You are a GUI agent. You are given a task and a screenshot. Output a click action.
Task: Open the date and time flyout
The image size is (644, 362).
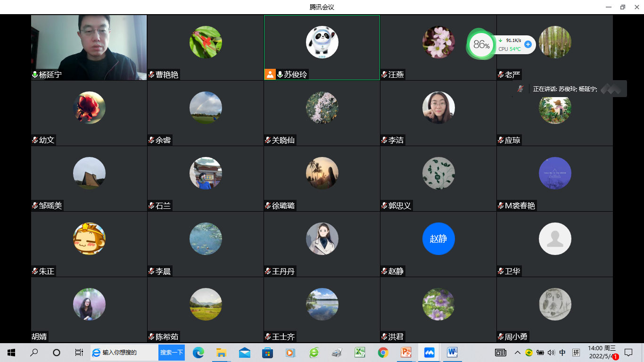[x=601, y=352]
